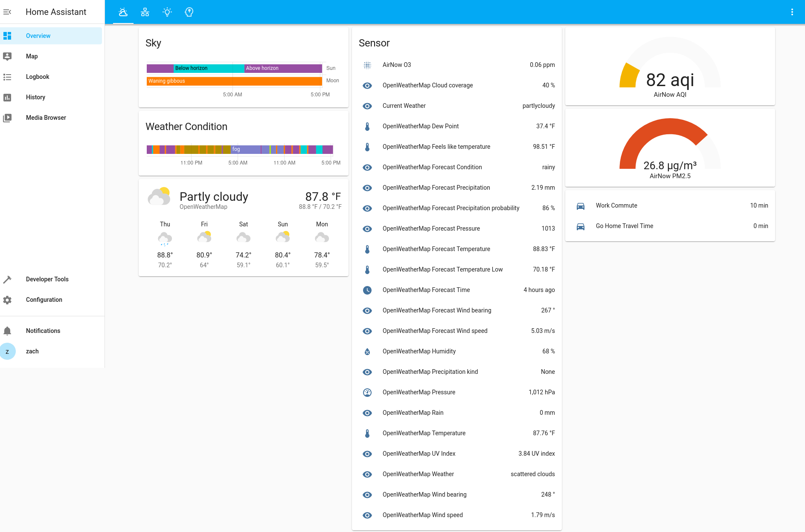Click the Notifications bell icon
Image resolution: width=805 pixels, height=532 pixels.
(x=7, y=331)
